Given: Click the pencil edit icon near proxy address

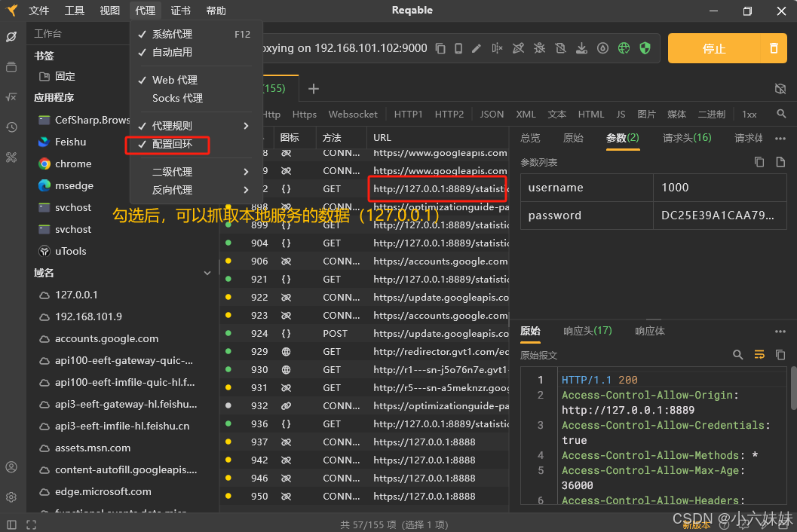Looking at the screenshot, I should click(477, 47).
